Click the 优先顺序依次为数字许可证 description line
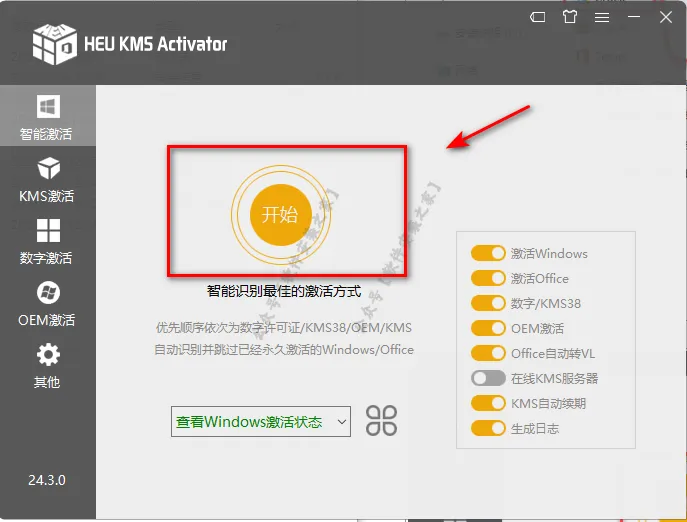 point(284,328)
